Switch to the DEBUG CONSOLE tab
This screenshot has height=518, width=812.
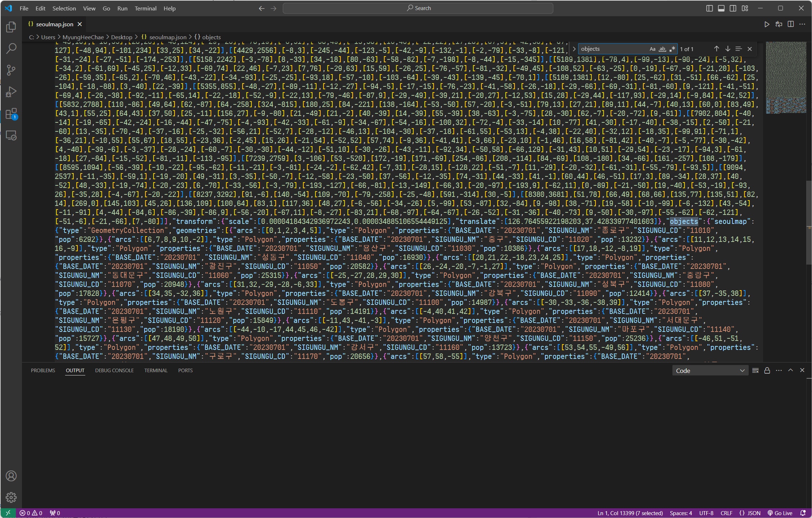coord(114,370)
